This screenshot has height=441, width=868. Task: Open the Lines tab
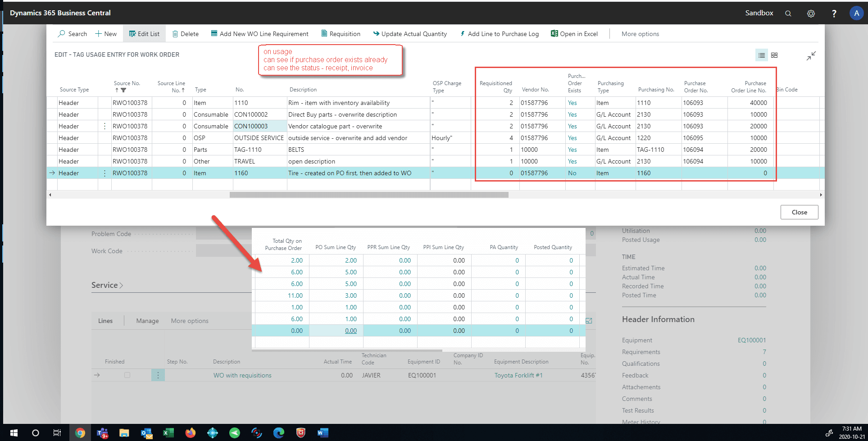coord(105,321)
